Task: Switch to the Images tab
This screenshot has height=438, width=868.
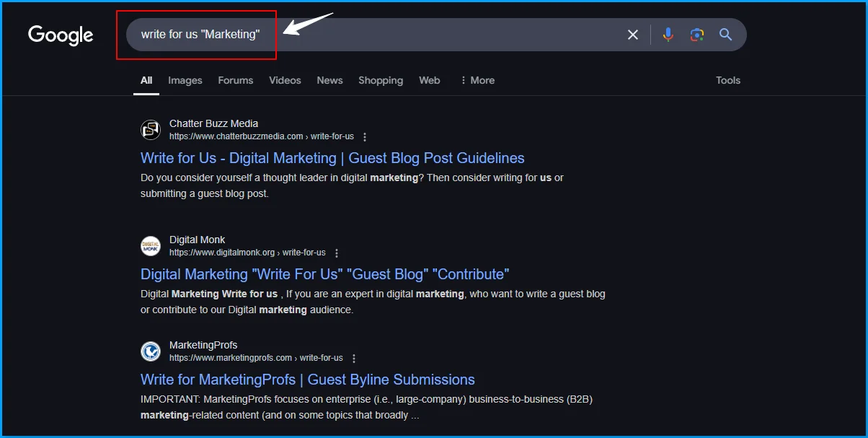Action: click(x=185, y=80)
